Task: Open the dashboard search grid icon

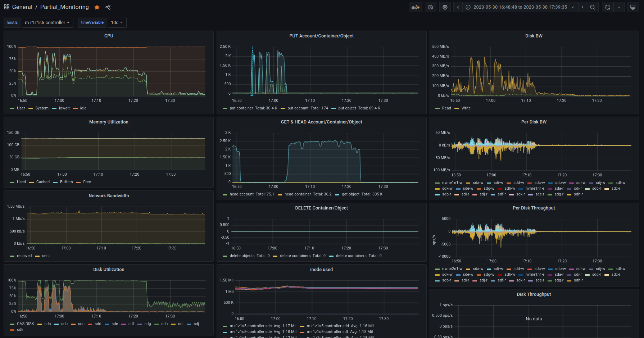Action: [6, 7]
